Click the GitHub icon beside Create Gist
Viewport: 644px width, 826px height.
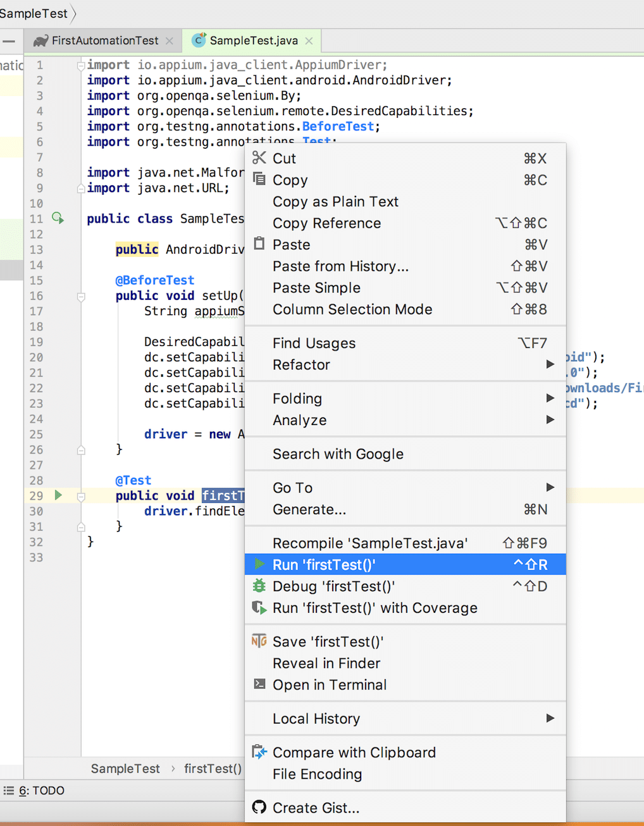(x=259, y=808)
